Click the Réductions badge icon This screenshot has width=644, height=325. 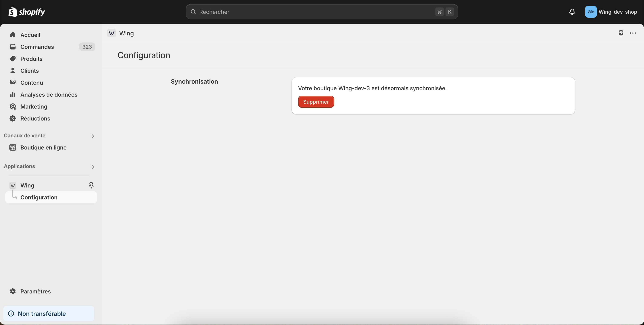[13, 118]
